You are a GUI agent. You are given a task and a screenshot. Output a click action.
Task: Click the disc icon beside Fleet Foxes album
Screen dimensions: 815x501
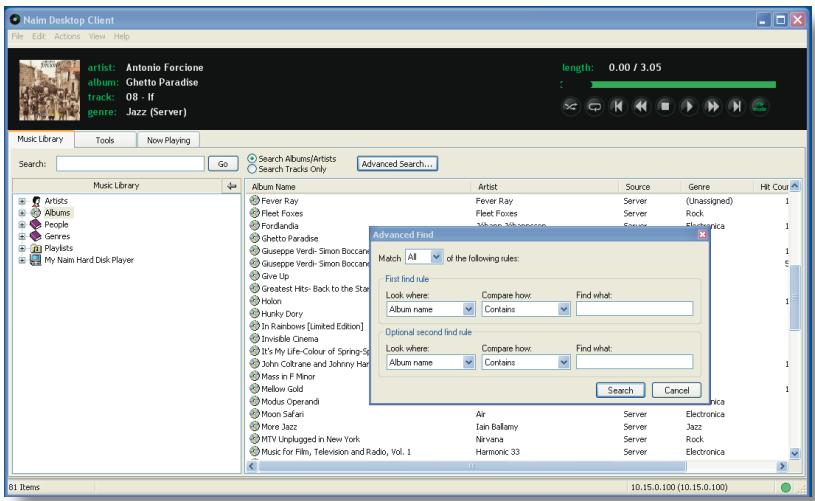(x=255, y=213)
